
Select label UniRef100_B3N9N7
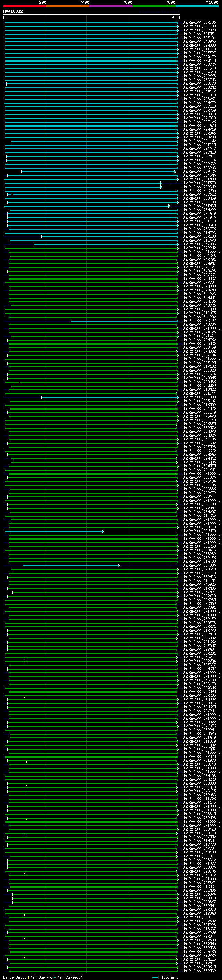click(x=199, y=263)
